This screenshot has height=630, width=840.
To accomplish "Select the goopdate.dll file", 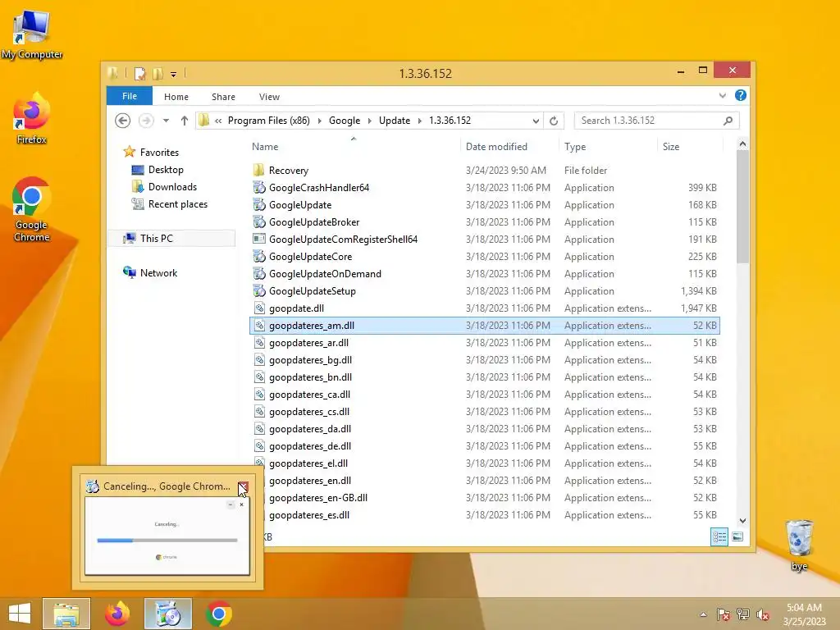I will [x=485, y=308].
